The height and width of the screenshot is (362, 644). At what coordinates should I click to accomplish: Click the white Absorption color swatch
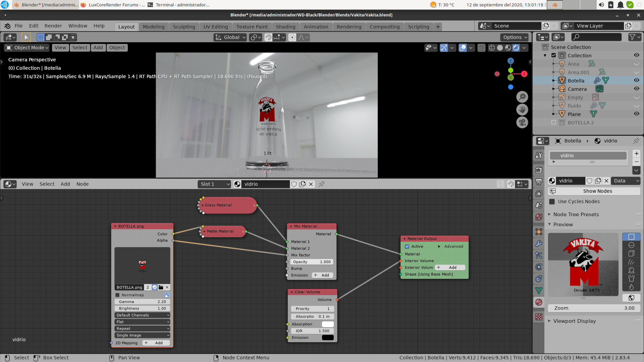(x=327, y=324)
